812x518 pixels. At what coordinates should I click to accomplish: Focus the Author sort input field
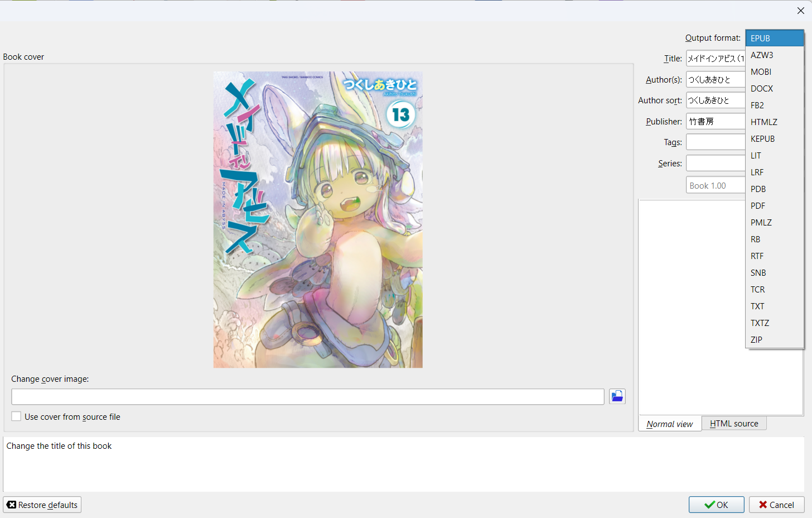point(716,100)
